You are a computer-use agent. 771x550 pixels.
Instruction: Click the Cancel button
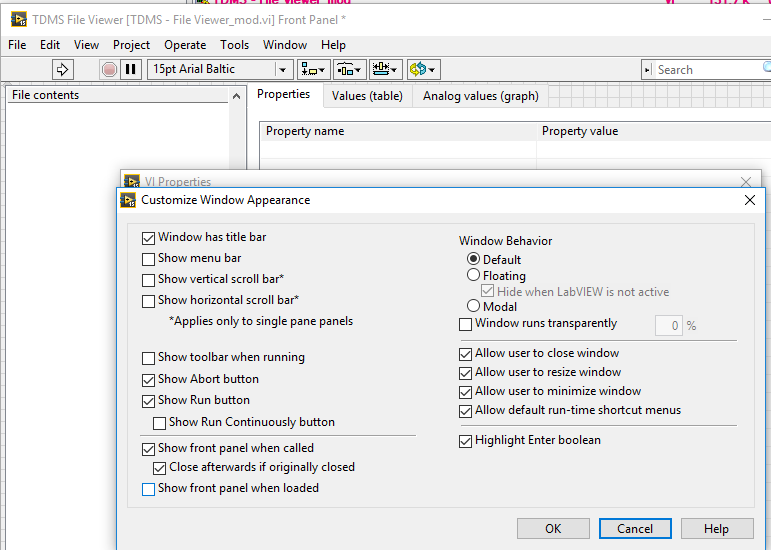[x=635, y=528]
